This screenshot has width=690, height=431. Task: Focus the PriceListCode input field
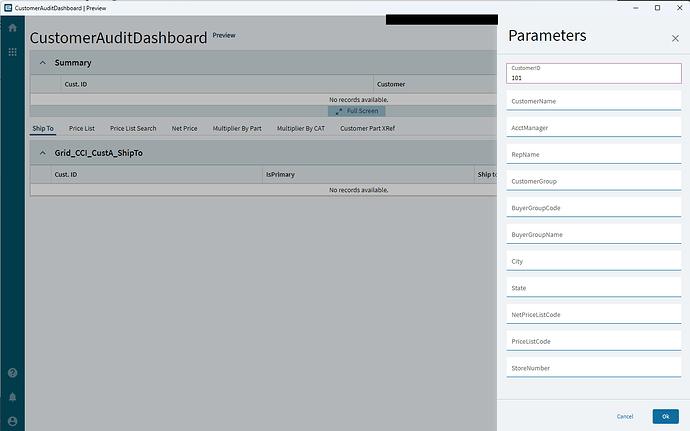pyautogui.click(x=594, y=341)
